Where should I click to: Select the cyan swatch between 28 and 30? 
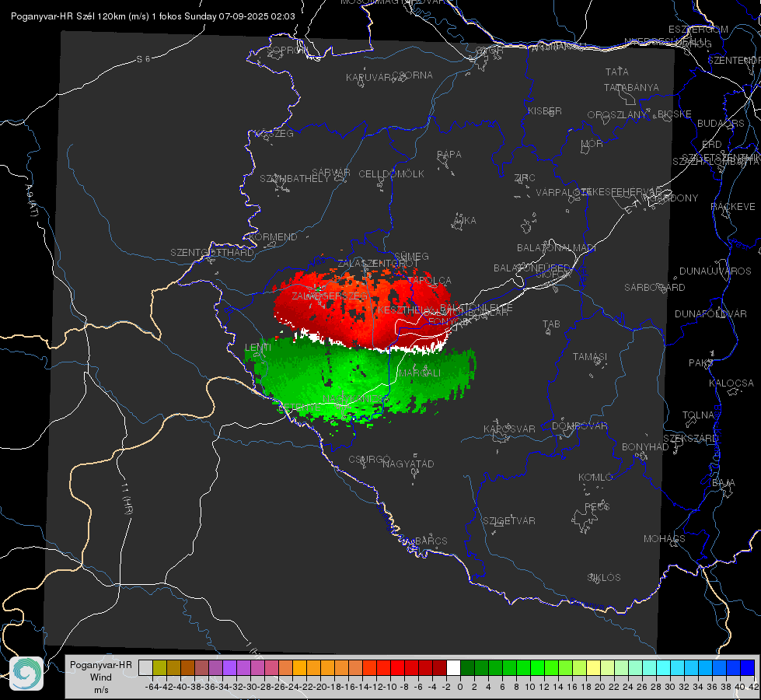pos(664,668)
